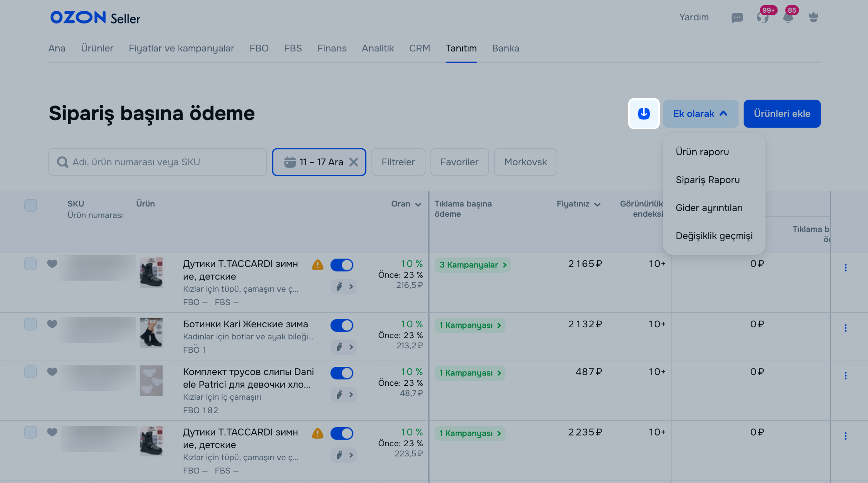Focus the product name or SKU search field
Image resolution: width=868 pixels, height=483 pixels.
tap(162, 162)
